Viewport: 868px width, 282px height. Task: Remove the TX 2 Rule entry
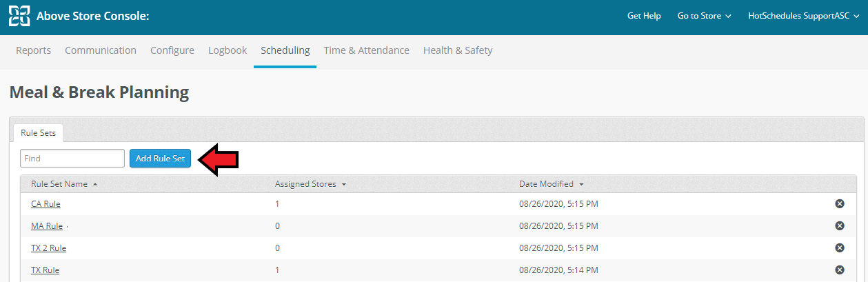[839, 248]
